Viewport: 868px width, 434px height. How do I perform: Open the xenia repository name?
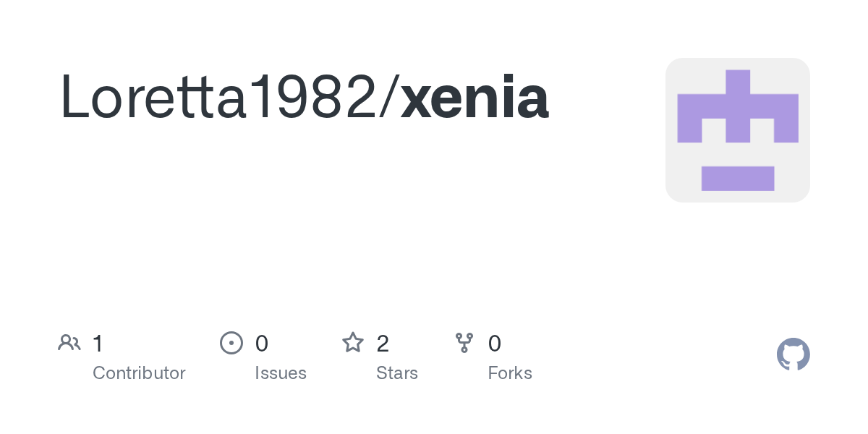(475, 98)
